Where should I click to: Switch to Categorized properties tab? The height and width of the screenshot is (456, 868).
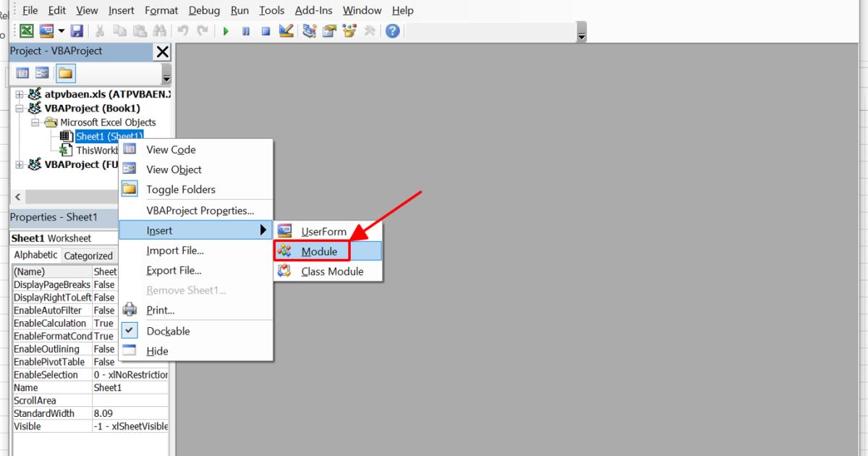pos(88,256)
